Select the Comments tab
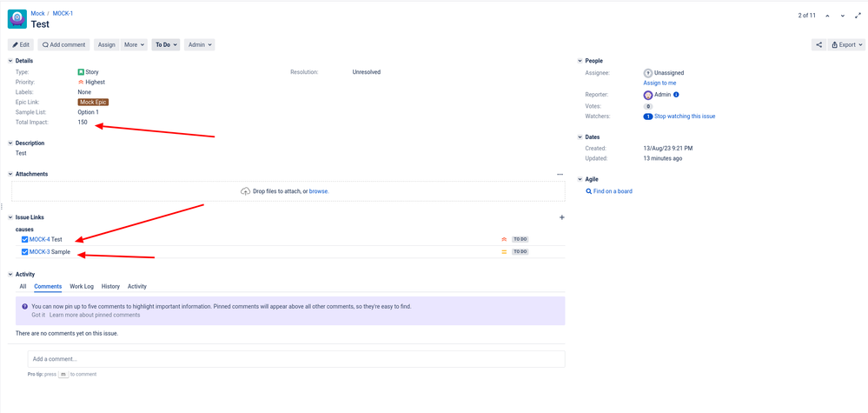This screenshot has width=868, height=413. 48,286
